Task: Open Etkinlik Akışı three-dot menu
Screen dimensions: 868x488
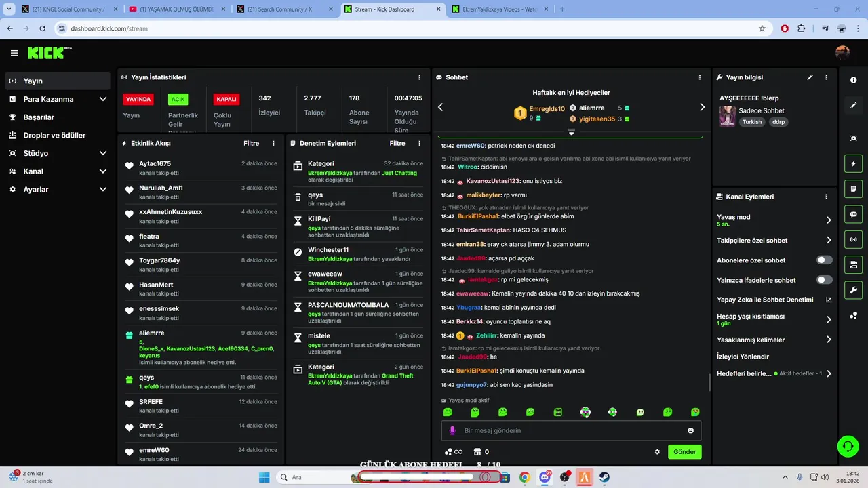Action: 273,144
